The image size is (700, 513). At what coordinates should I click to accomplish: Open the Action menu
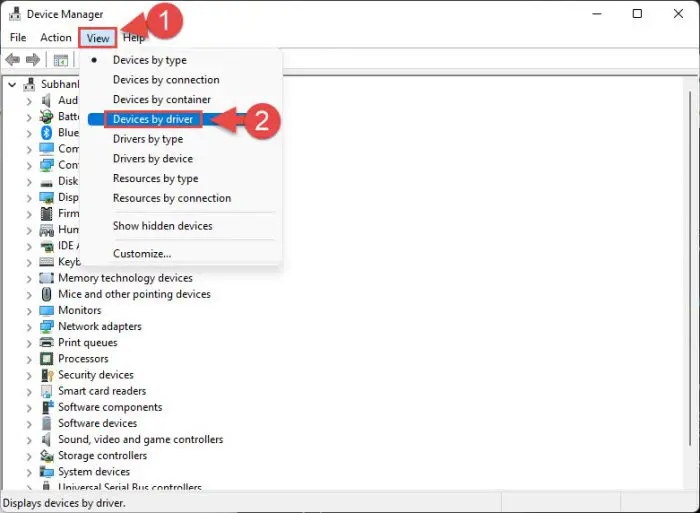pyautogui.click(x=56, y=38)
